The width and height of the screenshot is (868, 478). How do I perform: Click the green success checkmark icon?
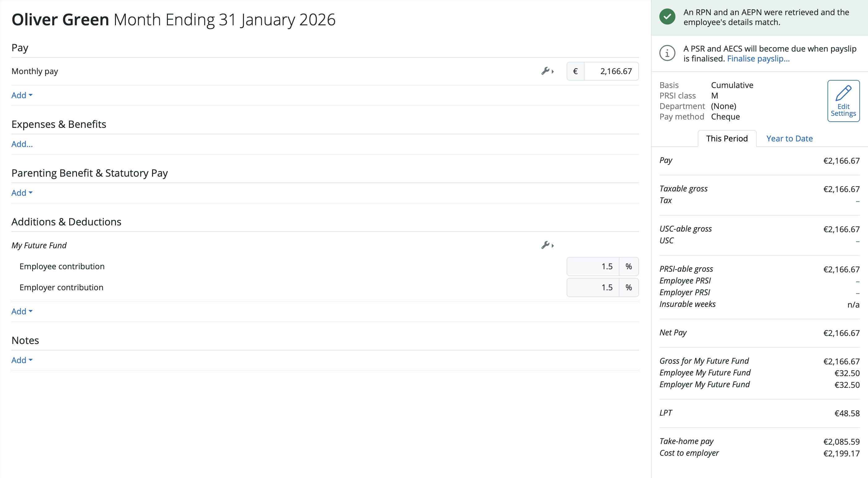tap(667, 17)
